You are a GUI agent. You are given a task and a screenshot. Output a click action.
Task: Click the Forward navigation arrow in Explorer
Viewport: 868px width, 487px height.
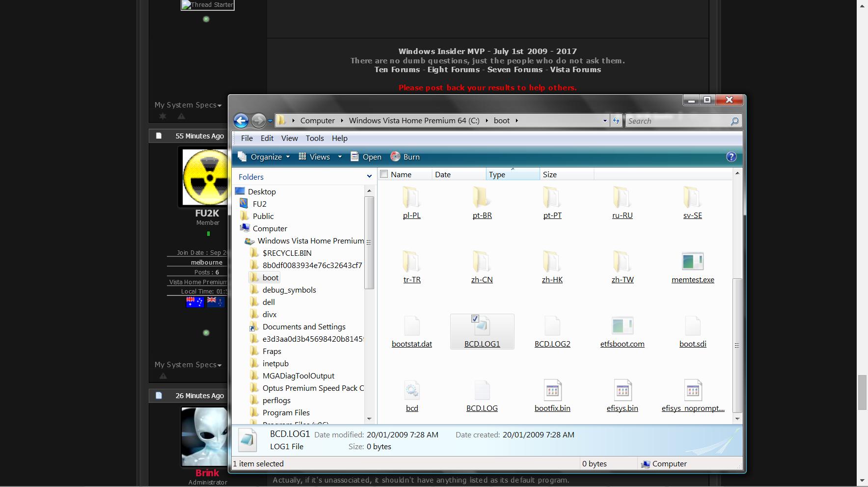(258, 120)
